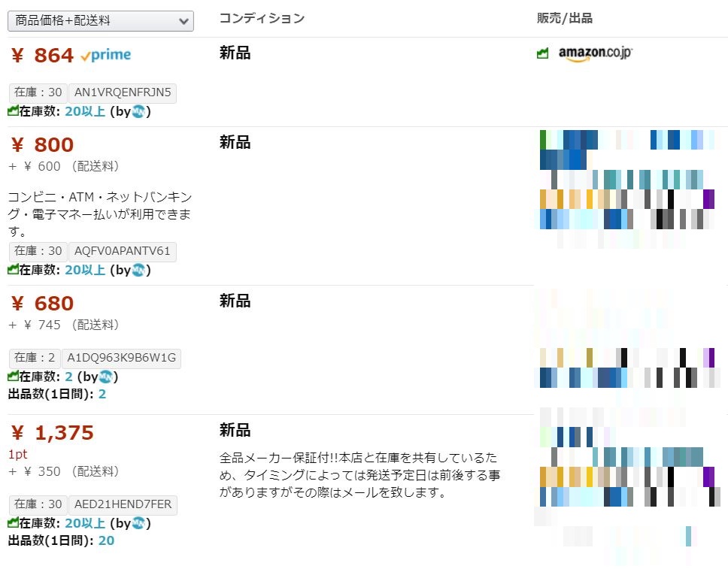Open the 商品価格+配送料 sort dropdown
The width and height of the screenshot is (728, 569).
(100, 21)
